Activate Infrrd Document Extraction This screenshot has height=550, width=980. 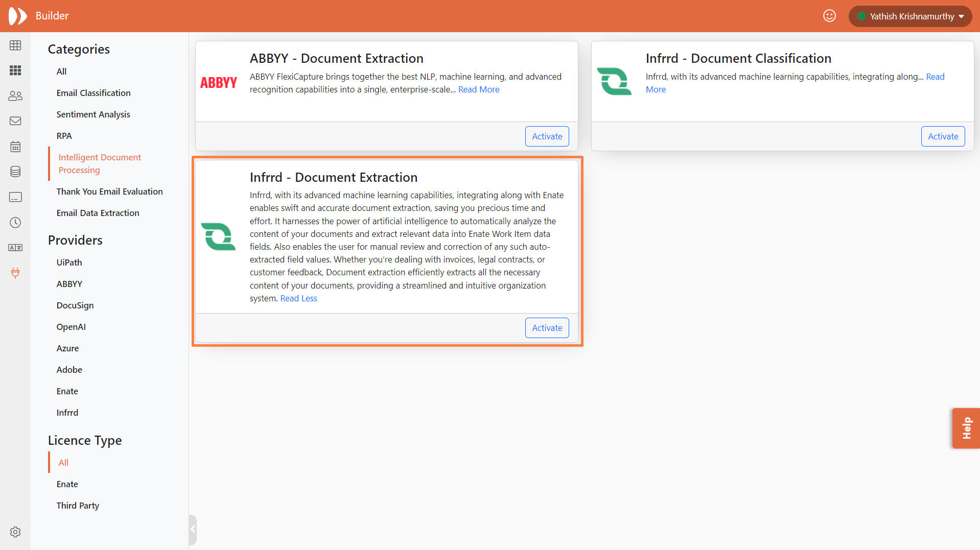[547, 328]
